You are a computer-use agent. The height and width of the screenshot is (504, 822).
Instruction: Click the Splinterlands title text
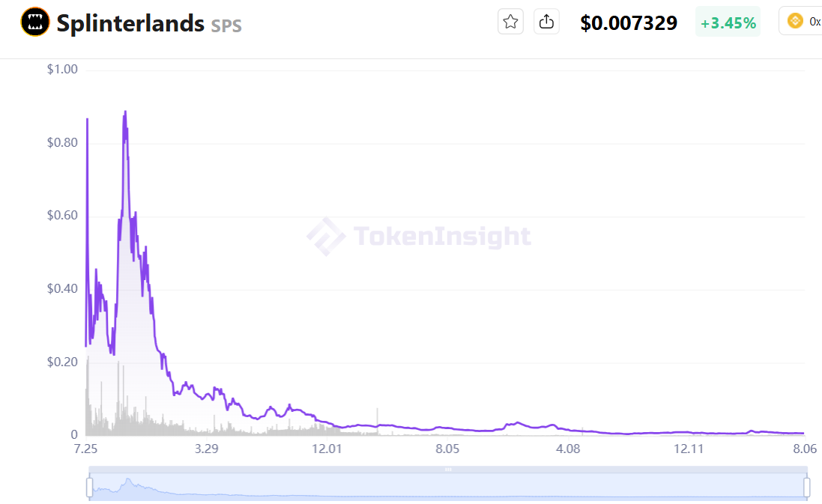coord(130,23)
